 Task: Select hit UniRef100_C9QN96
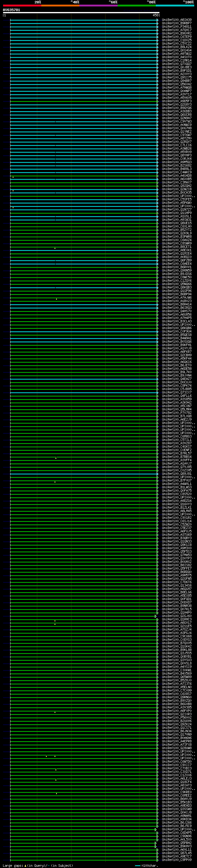(176, 836)
